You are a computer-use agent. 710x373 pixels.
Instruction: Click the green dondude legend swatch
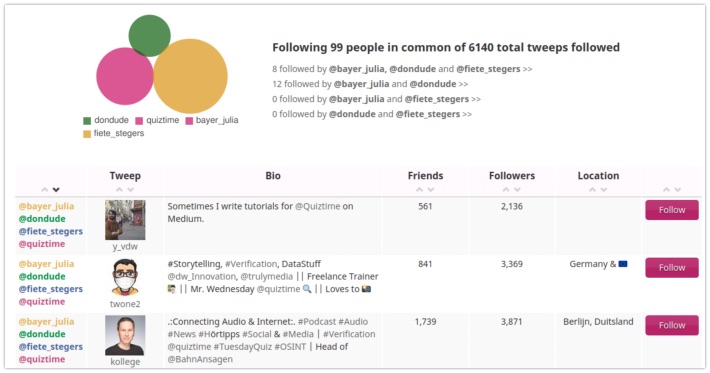[x=87, y=121]
